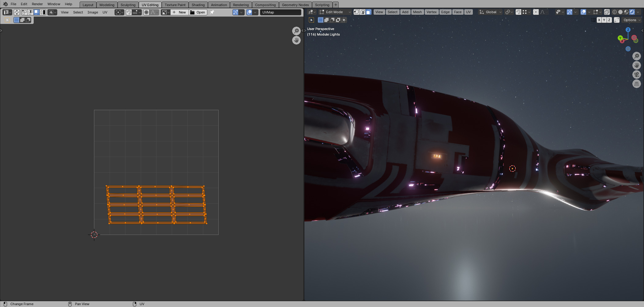Click the green Y axis on navigation gizmo
The image size is (644, 307).
(x=620, y=38)
